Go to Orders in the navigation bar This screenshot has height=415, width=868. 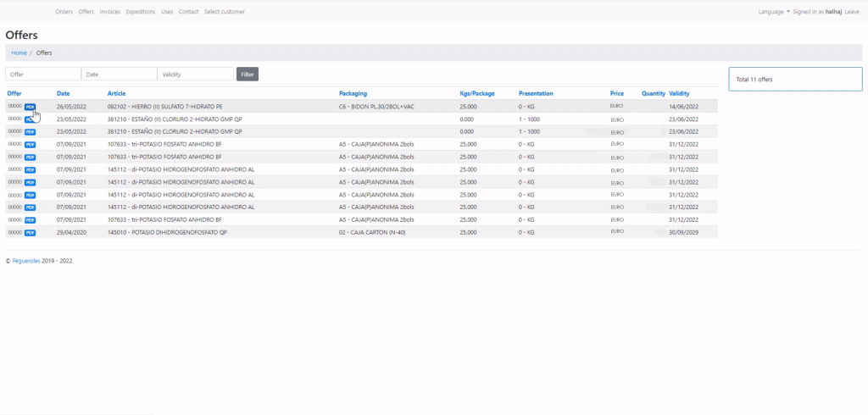[64, 12]
